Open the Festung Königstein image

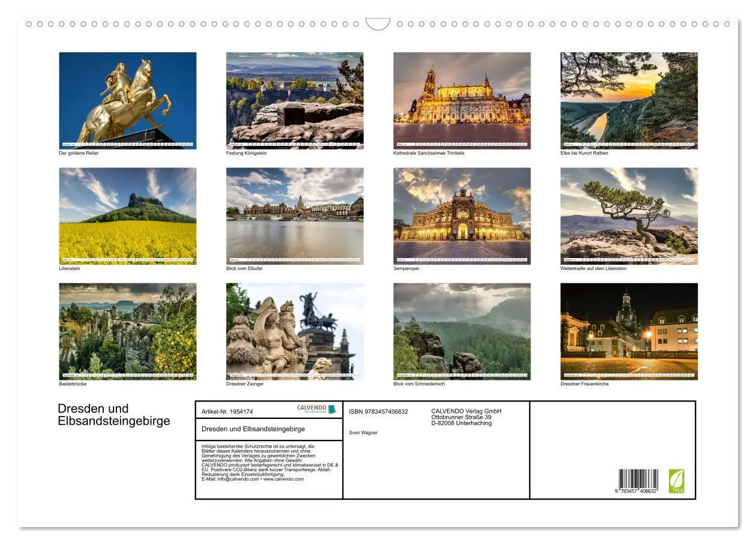(295, 99)
